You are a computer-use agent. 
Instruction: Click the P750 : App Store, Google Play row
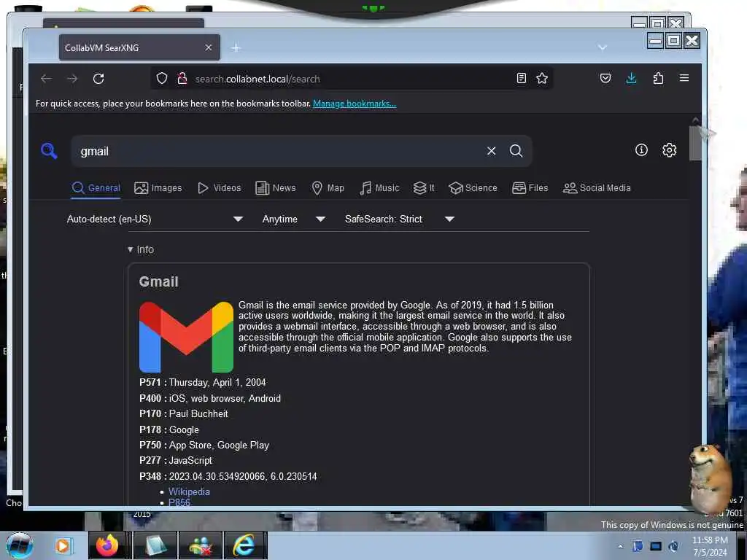tap(204, 446)
